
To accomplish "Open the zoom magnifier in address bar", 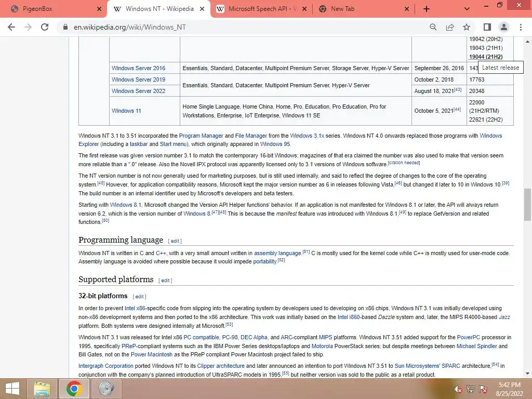I will [x=433, y=27].
